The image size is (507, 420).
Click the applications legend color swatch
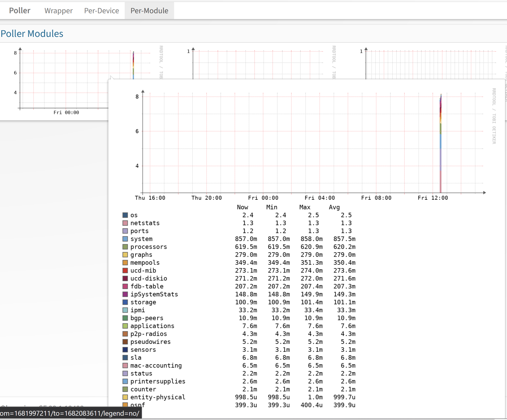125,326
